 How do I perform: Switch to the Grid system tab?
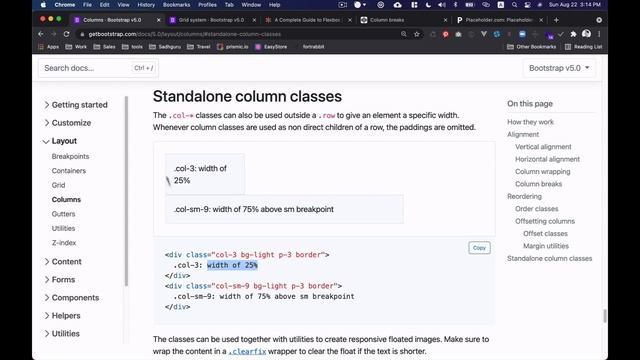click(211, 20)
